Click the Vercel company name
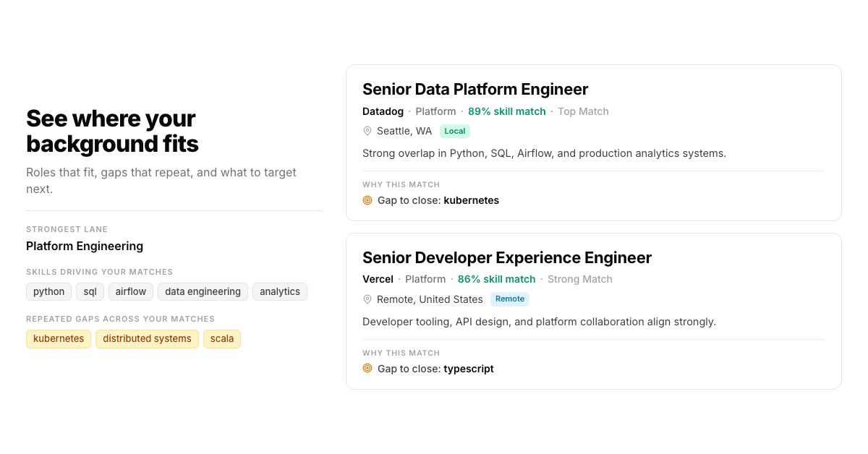 click(378, 279)
